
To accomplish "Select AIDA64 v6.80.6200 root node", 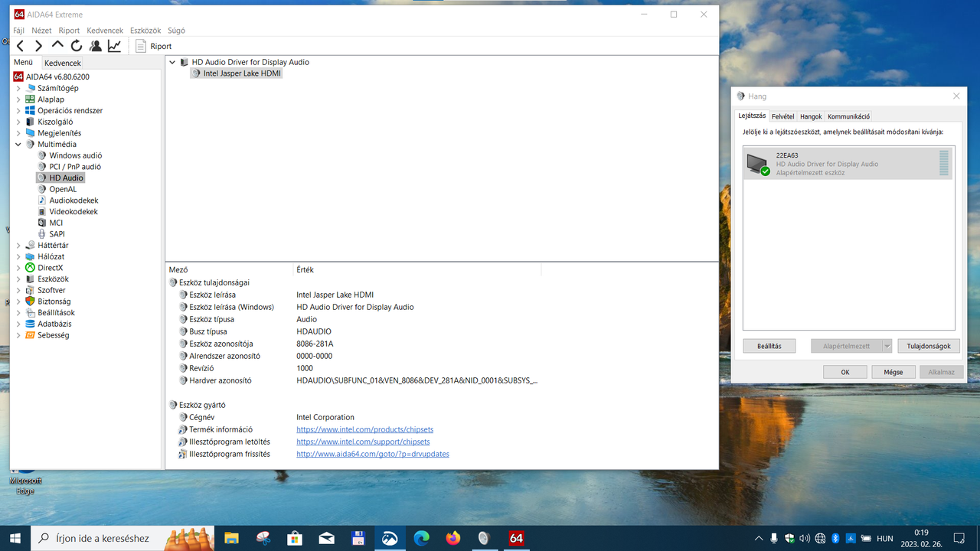I will (x=57, y=77).
